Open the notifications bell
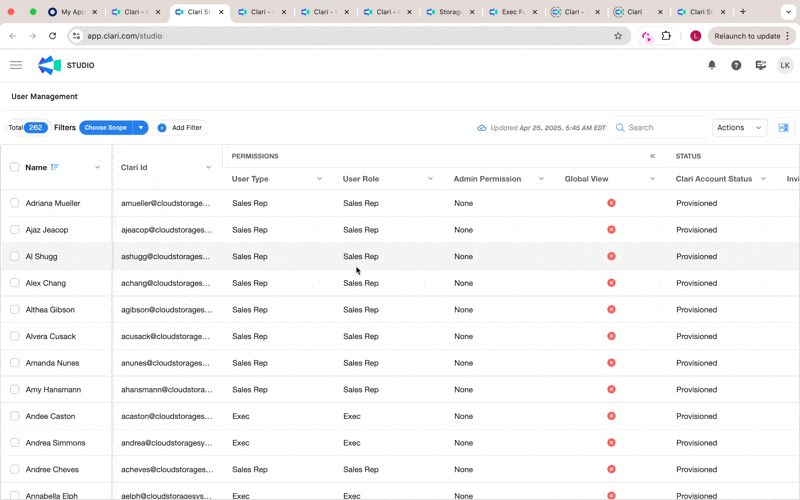The image size is (800, 500). [712, 65]
